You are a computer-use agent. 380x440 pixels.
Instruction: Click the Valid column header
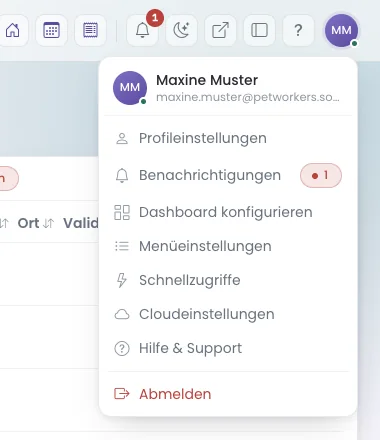81,223
